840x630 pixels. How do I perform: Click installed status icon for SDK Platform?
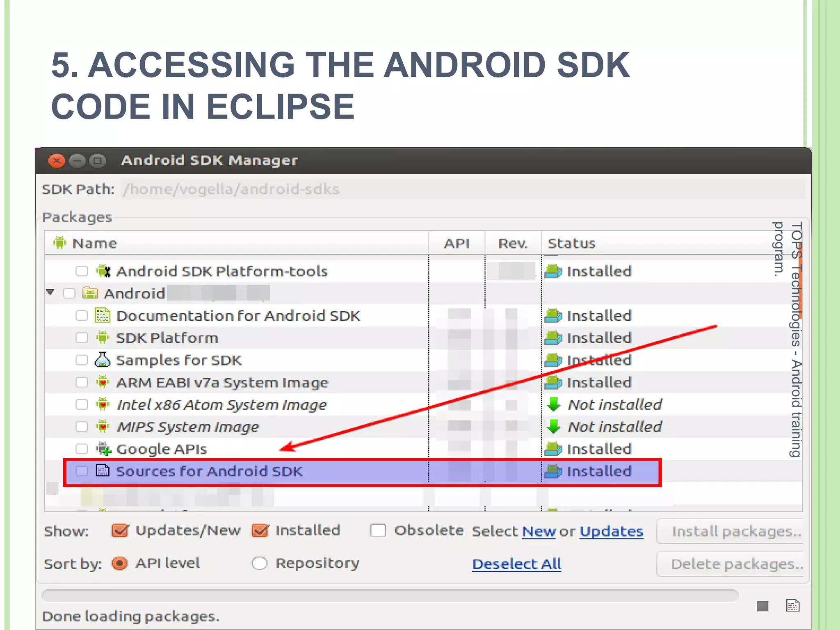553,338
